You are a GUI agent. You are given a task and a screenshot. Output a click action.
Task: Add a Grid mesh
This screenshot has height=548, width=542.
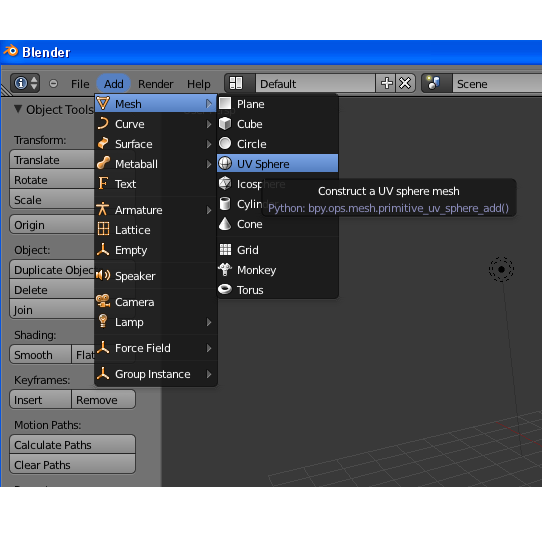tap(277, 250)
